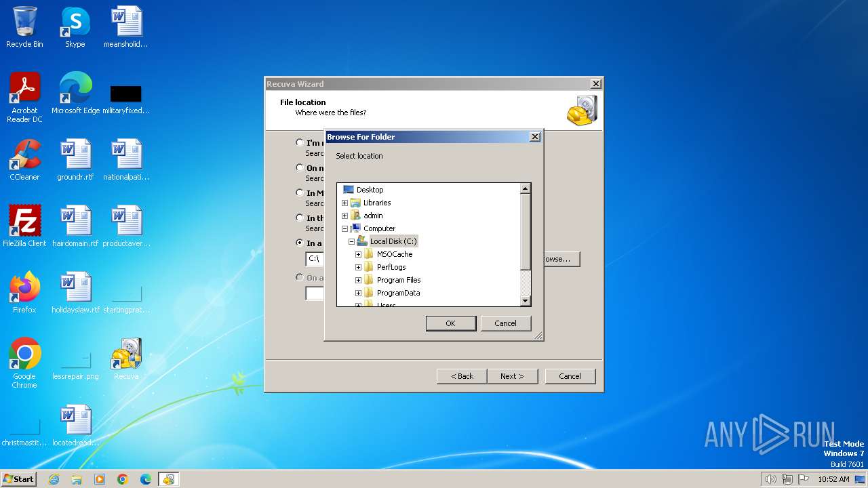Viewport: 868px width, 488px height.
Task: Select Computer in the folder tree
Action: (x=379, y=228)
